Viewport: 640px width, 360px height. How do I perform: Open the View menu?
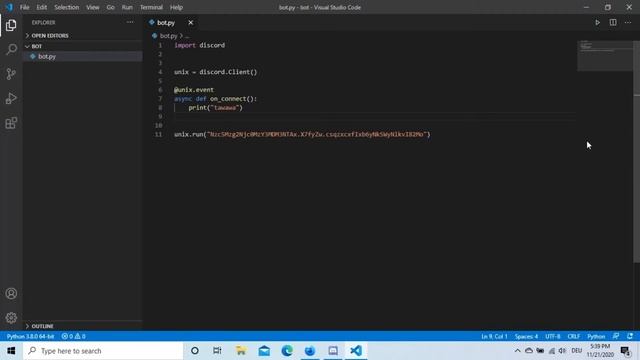pos(93,7)
